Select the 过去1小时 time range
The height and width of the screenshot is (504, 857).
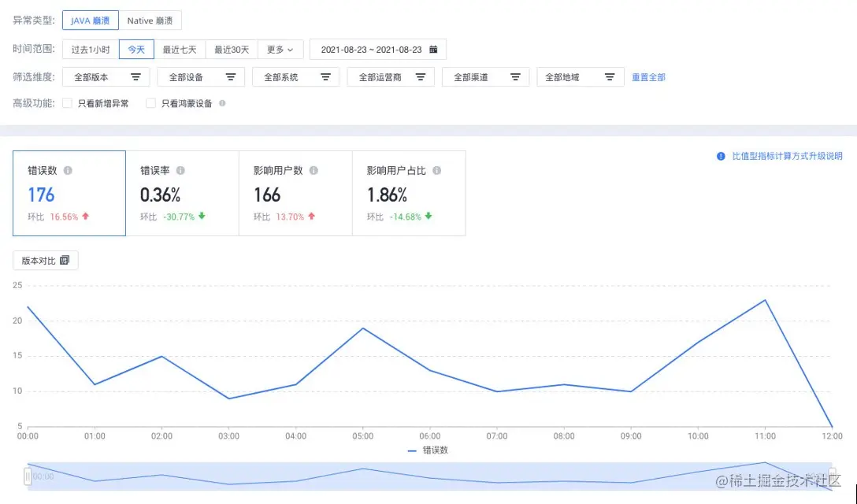point(91,49)
